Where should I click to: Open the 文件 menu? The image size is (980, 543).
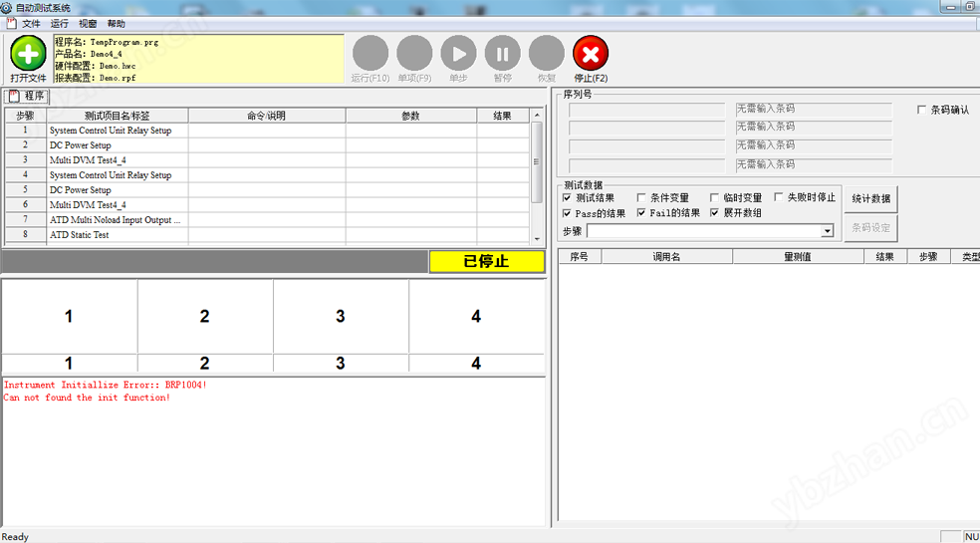click(x=32, y=23)
